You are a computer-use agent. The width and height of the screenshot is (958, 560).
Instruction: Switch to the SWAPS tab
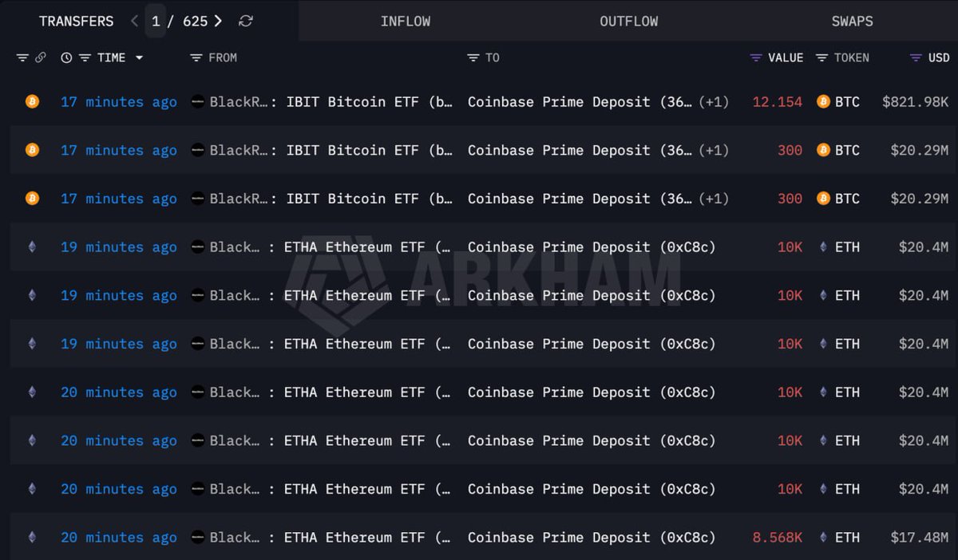(852, 22)
